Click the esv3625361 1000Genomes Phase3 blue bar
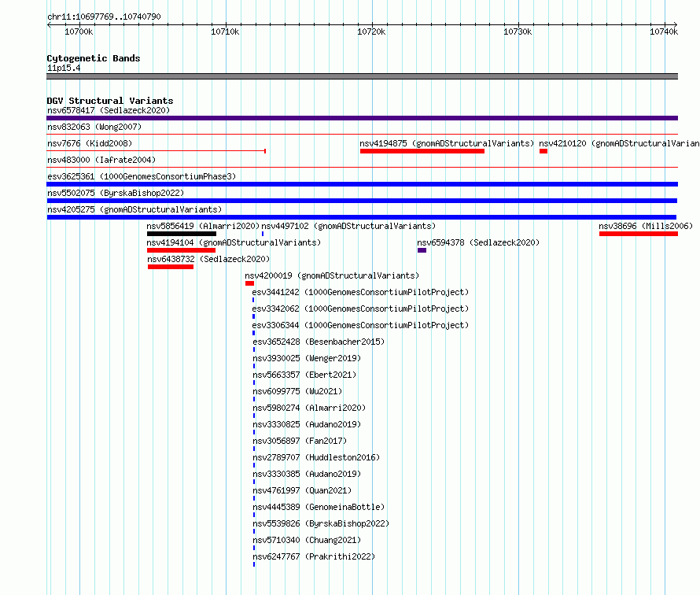Image resolution: width=700 pixels, height=595 pixels. 362,184
